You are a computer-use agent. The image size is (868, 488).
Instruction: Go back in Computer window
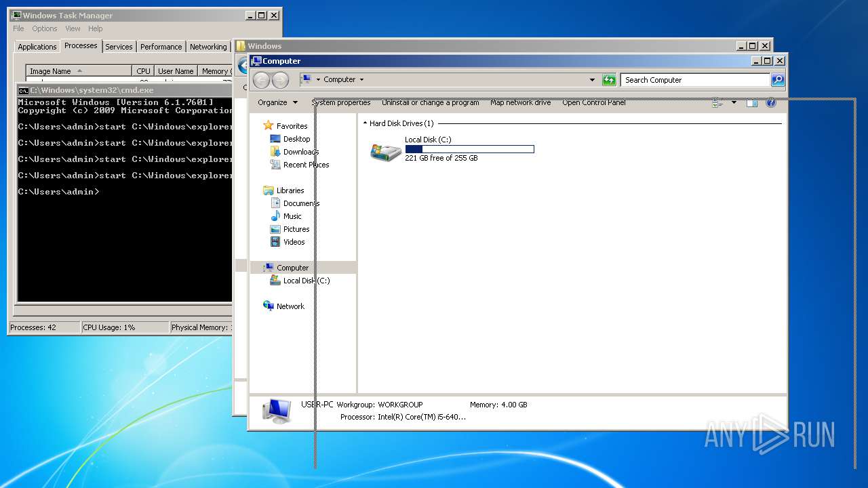[261, 80]
